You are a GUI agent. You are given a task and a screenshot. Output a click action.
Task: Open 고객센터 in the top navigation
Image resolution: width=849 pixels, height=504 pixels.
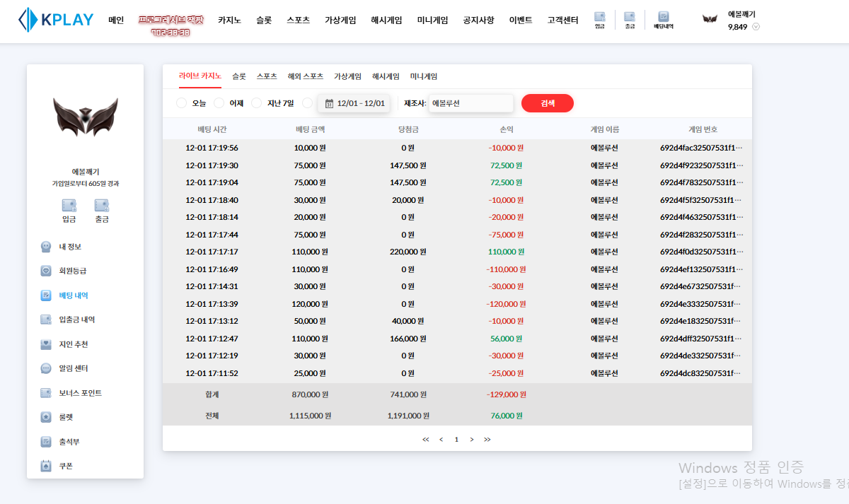pos(562,20)
